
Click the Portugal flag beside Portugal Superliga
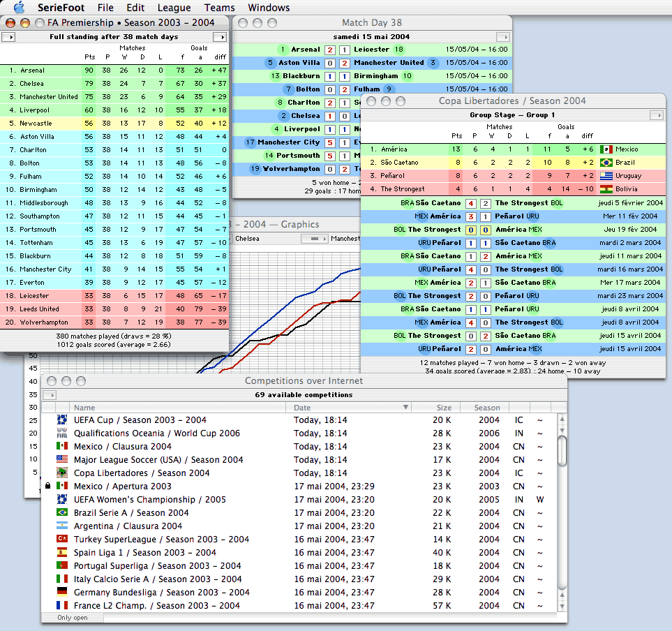pyautogui.click(x=62, y=566)
